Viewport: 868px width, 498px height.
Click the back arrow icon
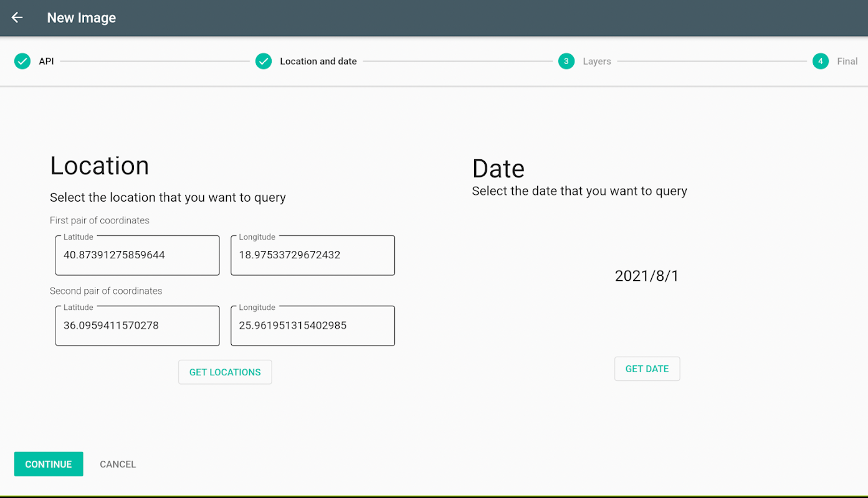(x=17, y=17)
